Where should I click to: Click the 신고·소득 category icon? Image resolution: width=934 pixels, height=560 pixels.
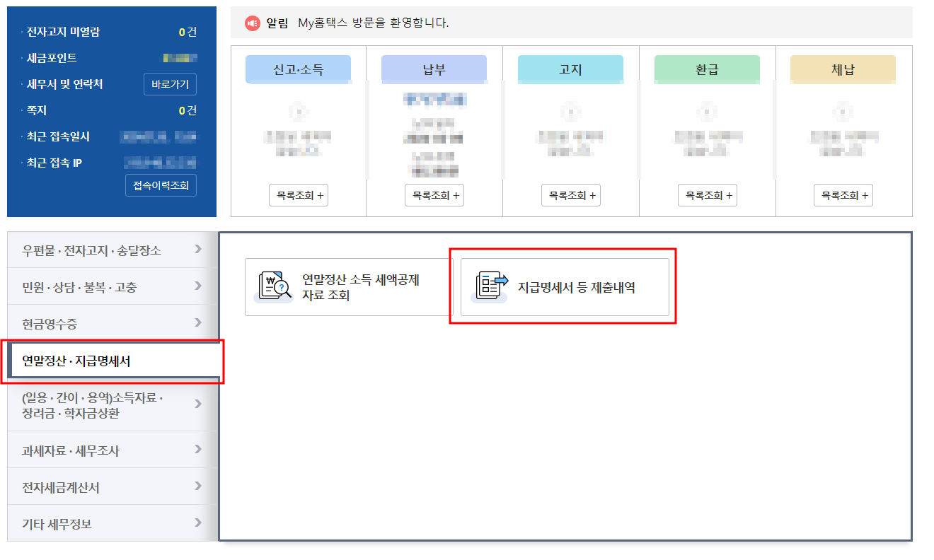[298, 69]
